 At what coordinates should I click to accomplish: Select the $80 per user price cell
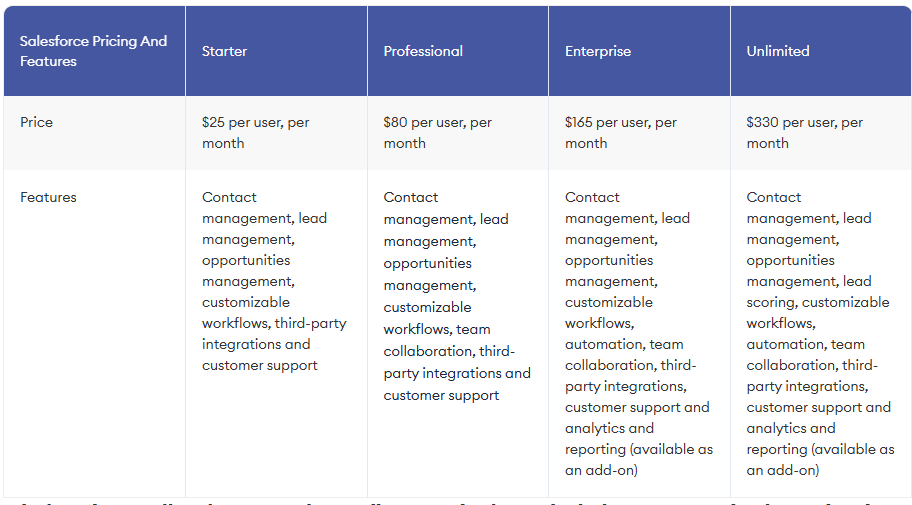[437, 132]
